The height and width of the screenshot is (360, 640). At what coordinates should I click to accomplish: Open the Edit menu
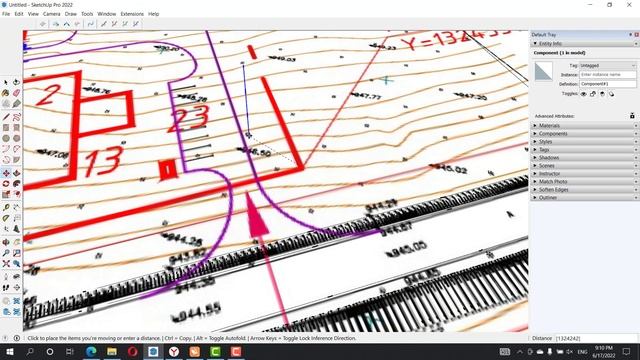19,14
